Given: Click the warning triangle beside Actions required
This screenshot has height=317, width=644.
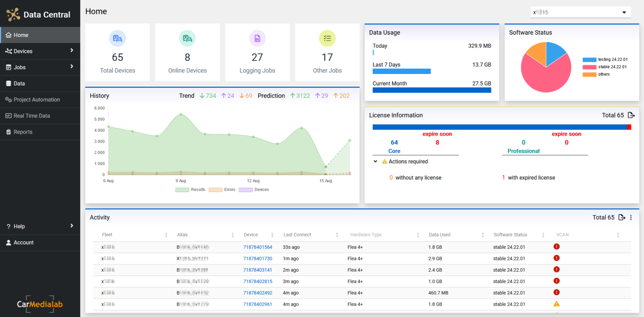Looking at the screenshot, I should pos(384,161).
